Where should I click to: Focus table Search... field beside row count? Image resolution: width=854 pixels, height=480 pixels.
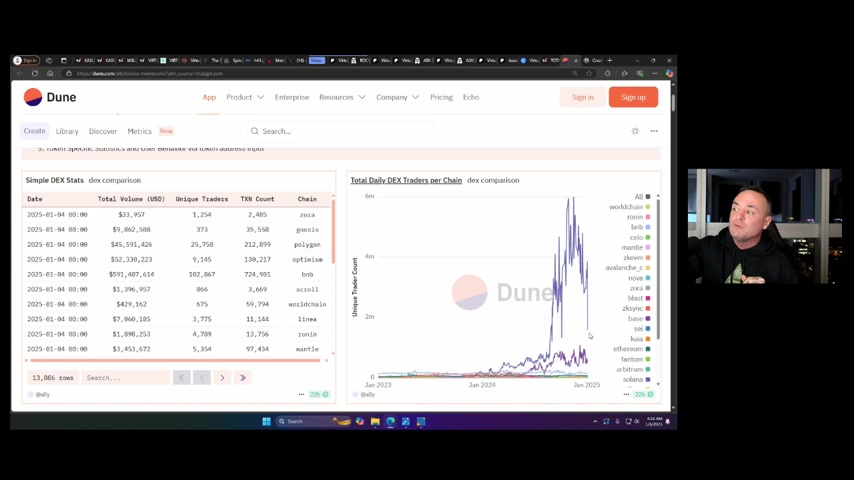coord(126,378)
